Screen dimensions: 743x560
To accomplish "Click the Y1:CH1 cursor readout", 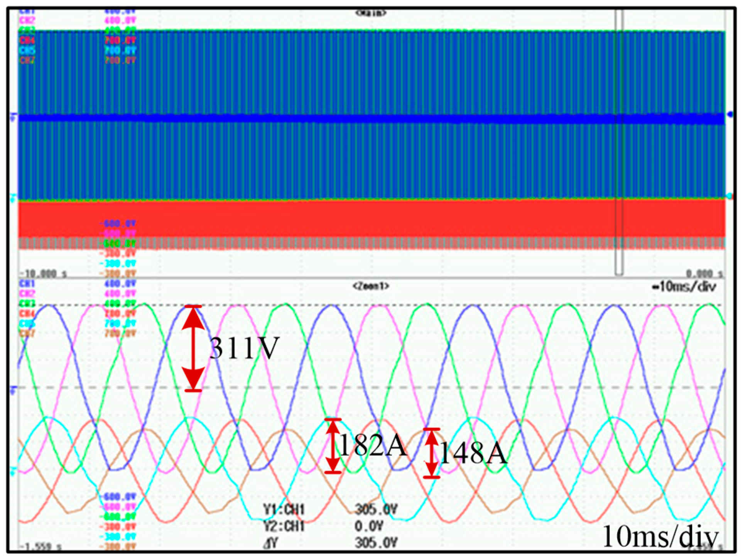I will (284, 510).
